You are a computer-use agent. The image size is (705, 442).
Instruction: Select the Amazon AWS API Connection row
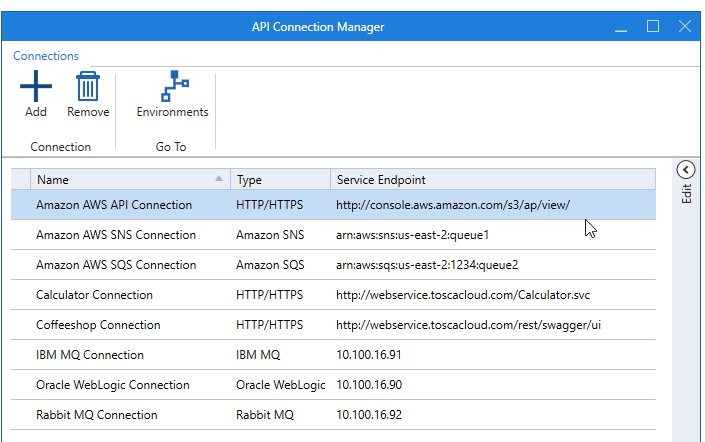[x=333, y=205]
